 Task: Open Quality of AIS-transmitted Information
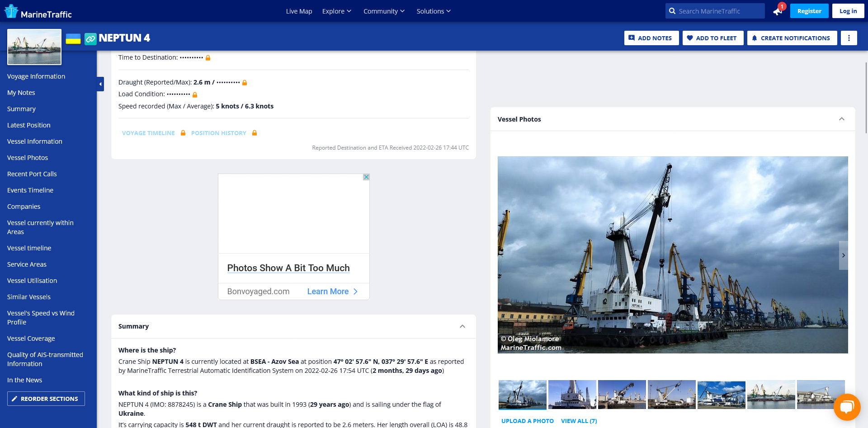pos(45,359)
